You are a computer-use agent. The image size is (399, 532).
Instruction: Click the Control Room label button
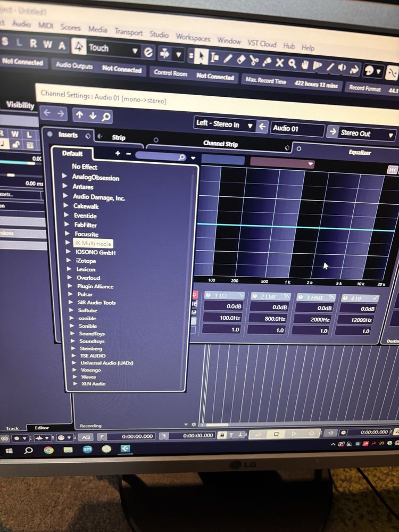(170, 72)
